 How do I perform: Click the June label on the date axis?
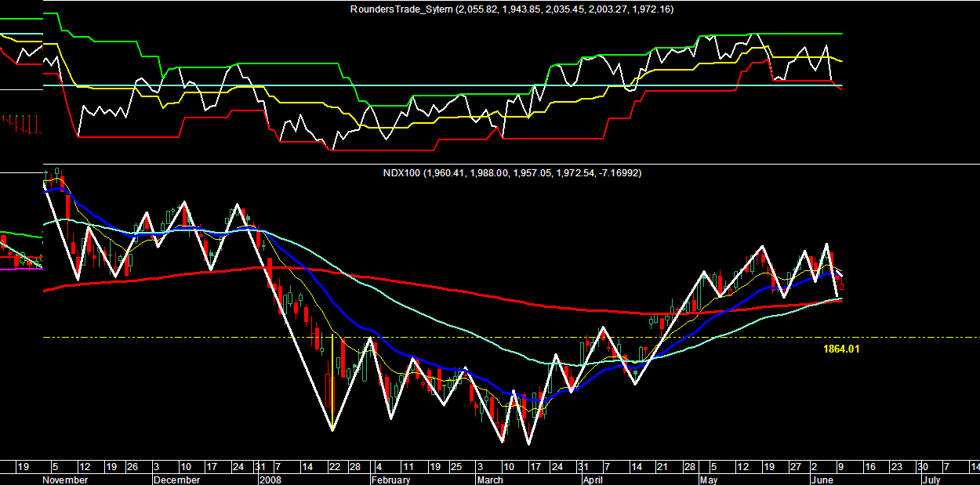tap(821, 480)
